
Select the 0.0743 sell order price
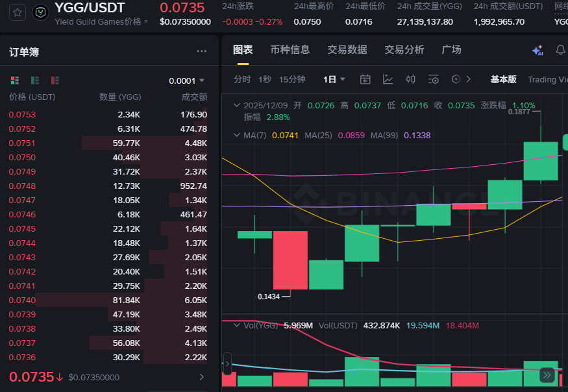[x=22, y=257]
